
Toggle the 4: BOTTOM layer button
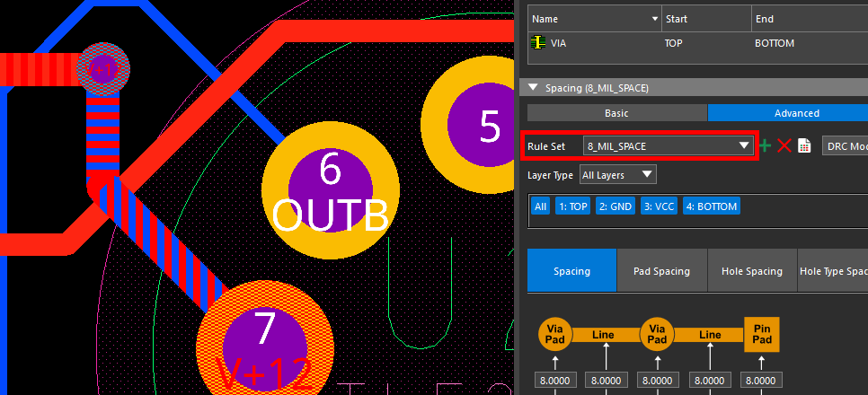point(712,206)
